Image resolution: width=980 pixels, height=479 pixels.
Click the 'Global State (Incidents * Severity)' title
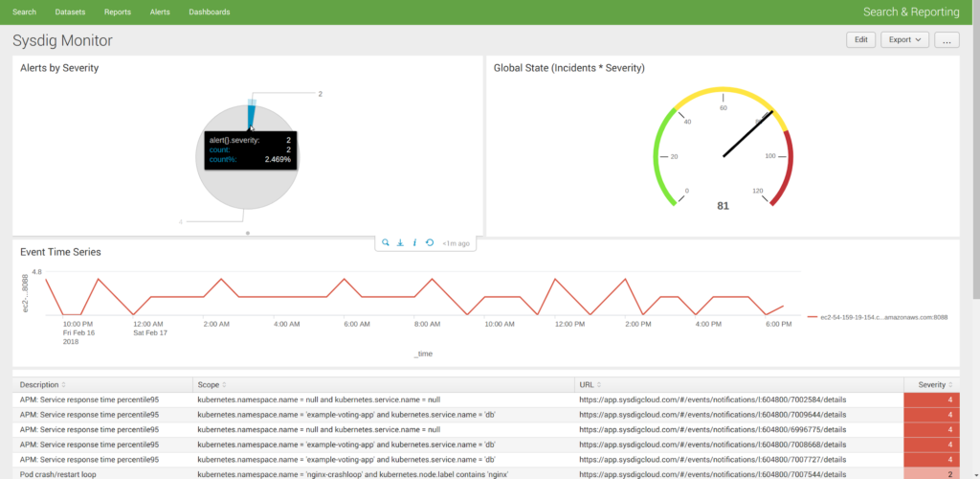569,67
